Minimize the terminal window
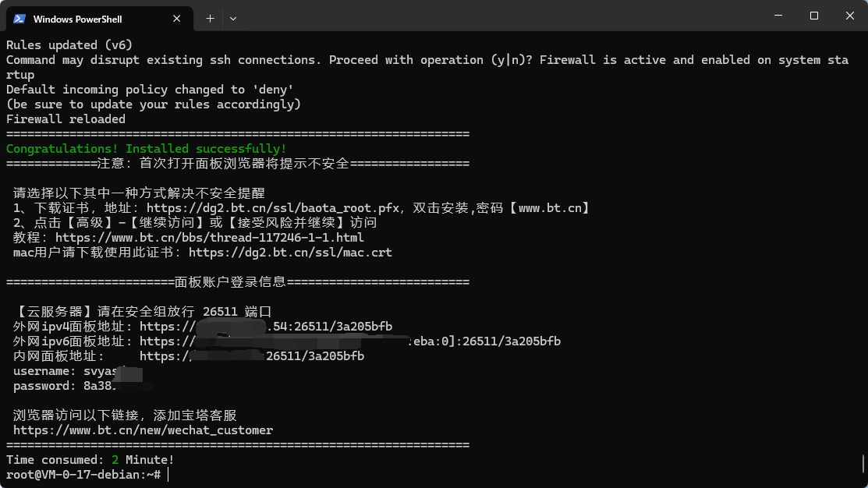868x488 pixels. (x=778, y=16)
